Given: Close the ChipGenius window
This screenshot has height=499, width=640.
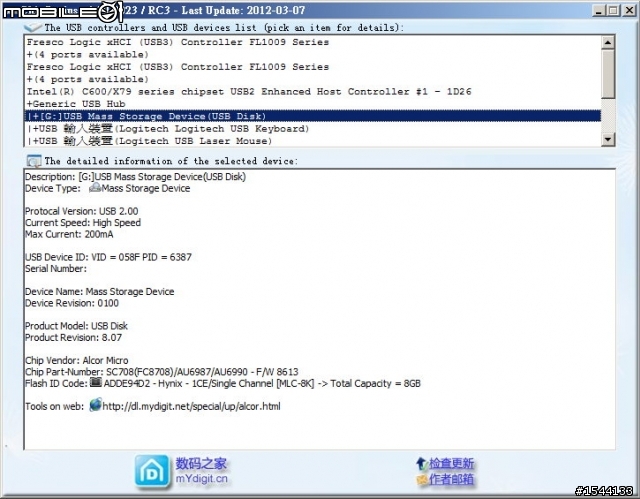Looking at the screenshot, I should click(x=629, y=10).
